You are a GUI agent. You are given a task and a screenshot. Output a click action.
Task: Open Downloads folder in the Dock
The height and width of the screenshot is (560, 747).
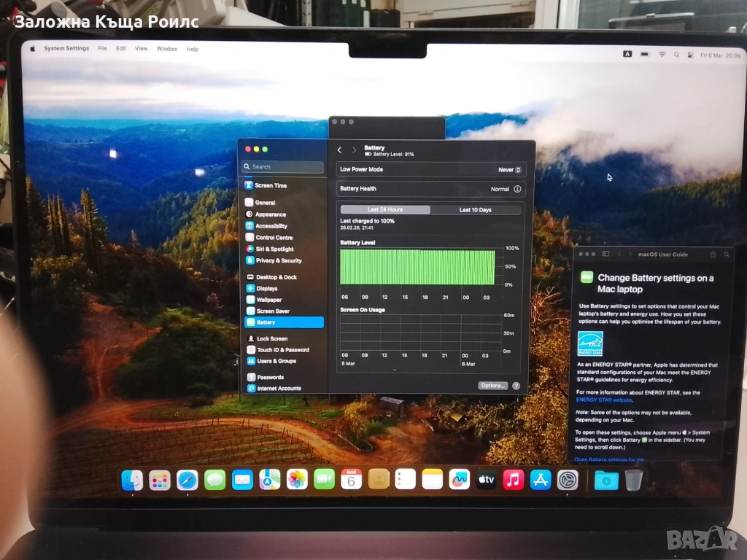(606, 481)
